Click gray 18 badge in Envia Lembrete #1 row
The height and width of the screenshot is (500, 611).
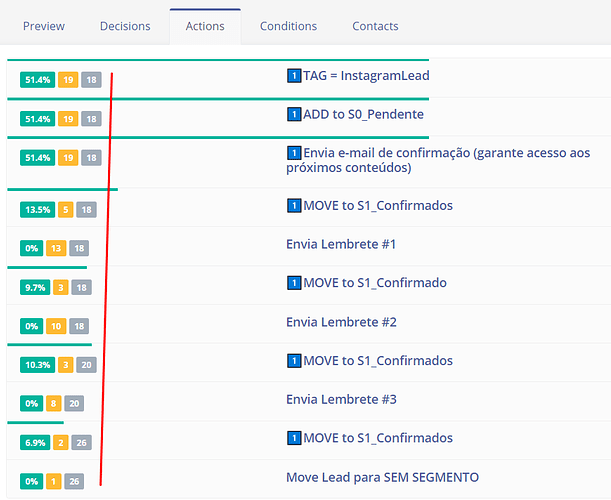[79, 248]
